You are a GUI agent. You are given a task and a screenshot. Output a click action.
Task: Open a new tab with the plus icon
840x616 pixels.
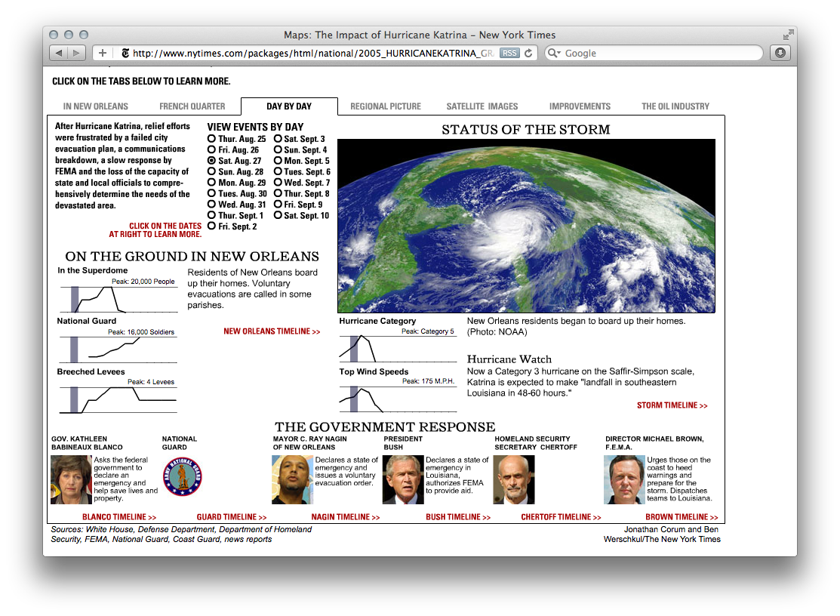103,53
